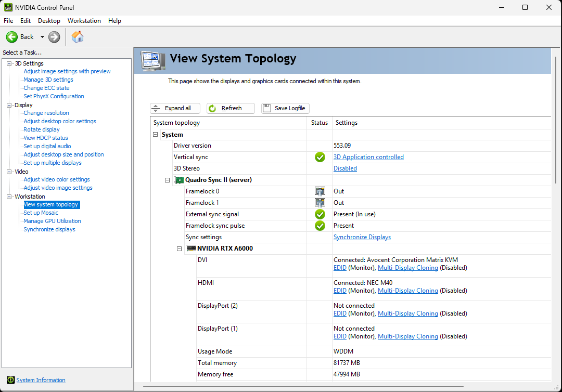Click the NVIDIA RTX A6000 card icon

point(191,249)
